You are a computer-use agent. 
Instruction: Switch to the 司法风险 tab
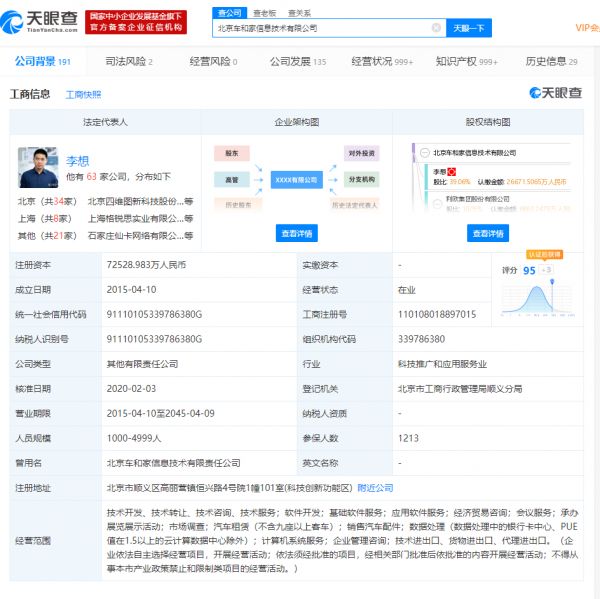(x=127, y=62)
